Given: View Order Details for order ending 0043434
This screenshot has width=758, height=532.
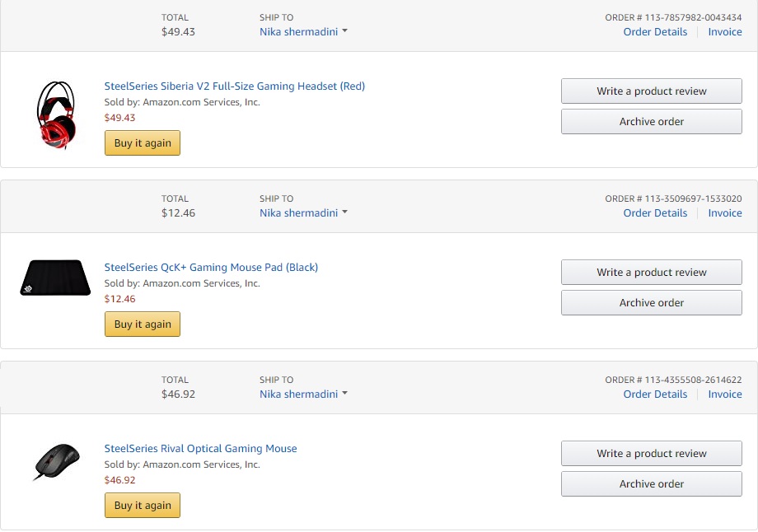Looking at the screenshot, I should coord(655,31).
